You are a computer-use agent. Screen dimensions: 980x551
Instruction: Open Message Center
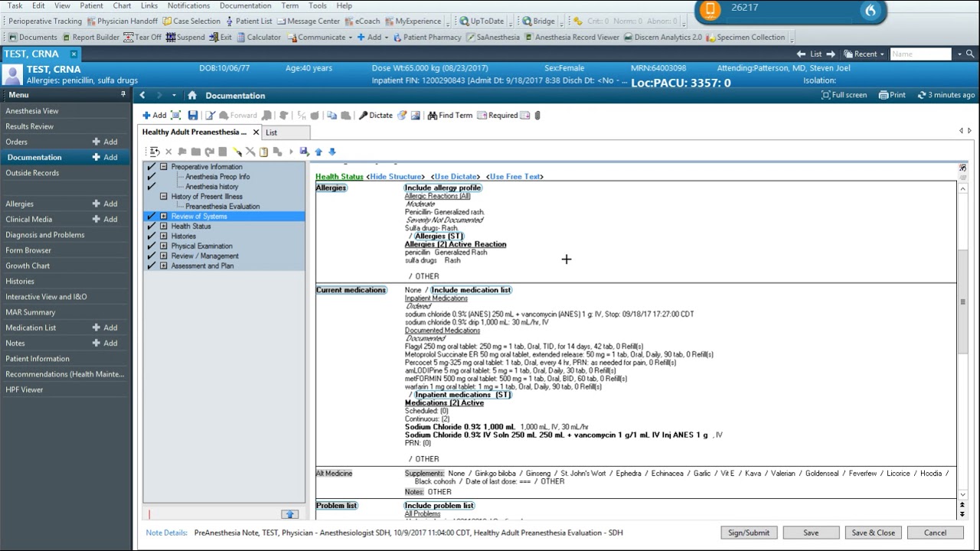pos(308,21)
